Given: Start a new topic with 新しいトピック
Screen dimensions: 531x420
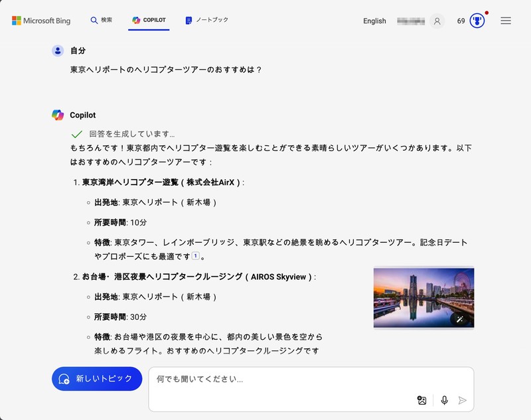Looking at the screenshot, I should 97,379.
